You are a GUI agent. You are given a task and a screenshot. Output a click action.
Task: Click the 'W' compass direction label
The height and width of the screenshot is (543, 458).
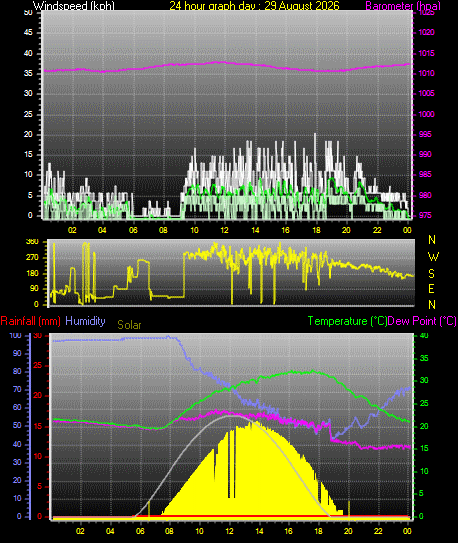(x=433, y=257)
